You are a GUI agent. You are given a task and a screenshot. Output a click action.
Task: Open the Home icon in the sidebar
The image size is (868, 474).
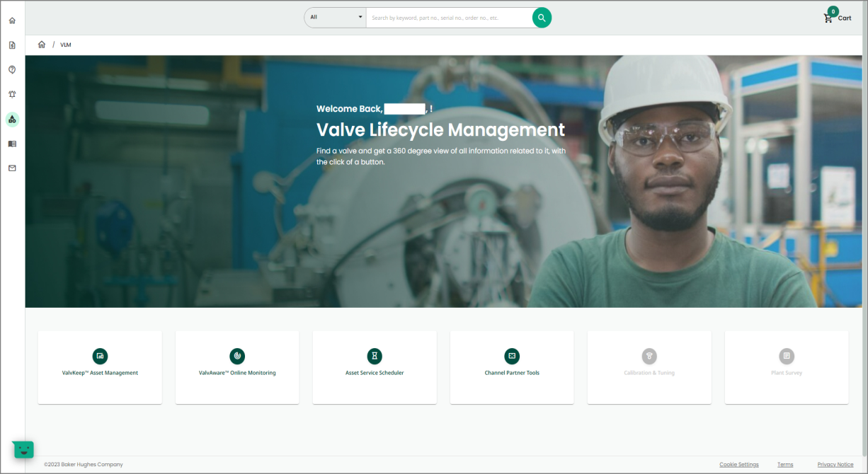[x=11, y=21]
